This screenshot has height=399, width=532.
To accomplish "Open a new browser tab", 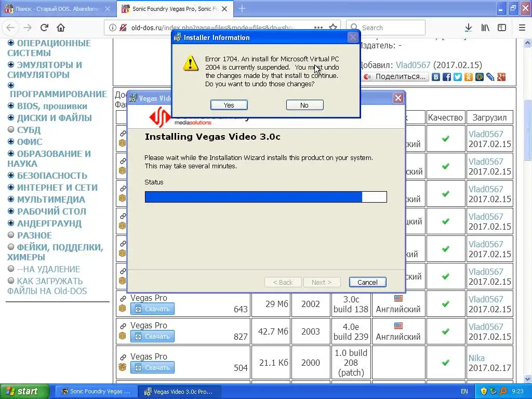I will pyautogui.click(x=242, y=9).
